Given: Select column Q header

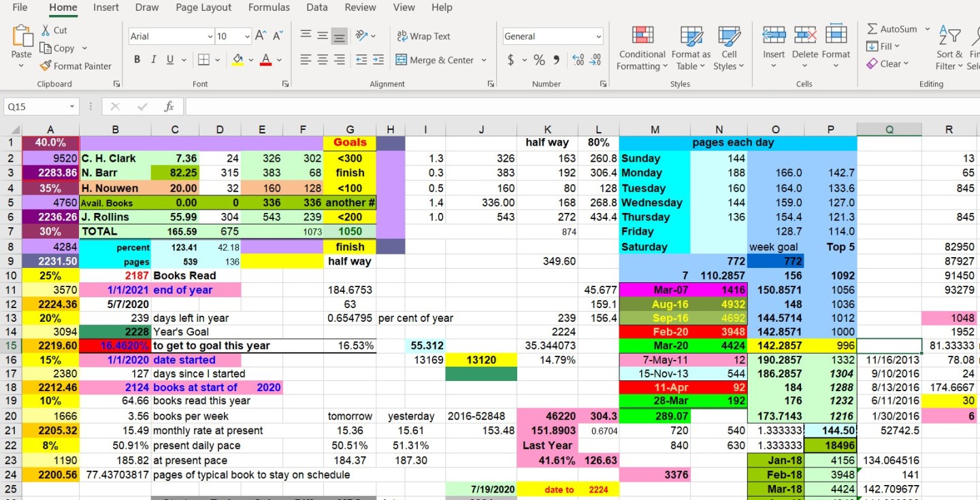Looking at the screenshot, I should (x=889, y=129).
